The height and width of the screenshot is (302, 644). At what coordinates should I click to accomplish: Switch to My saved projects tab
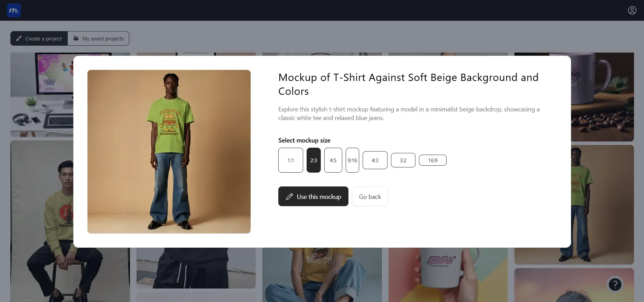[x=99, y=38]
